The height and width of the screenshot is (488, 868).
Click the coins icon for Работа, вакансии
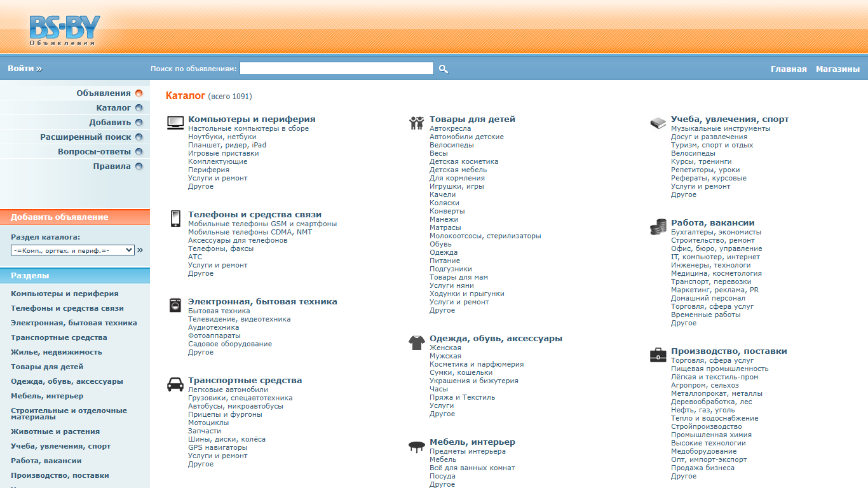coord(658,227)
